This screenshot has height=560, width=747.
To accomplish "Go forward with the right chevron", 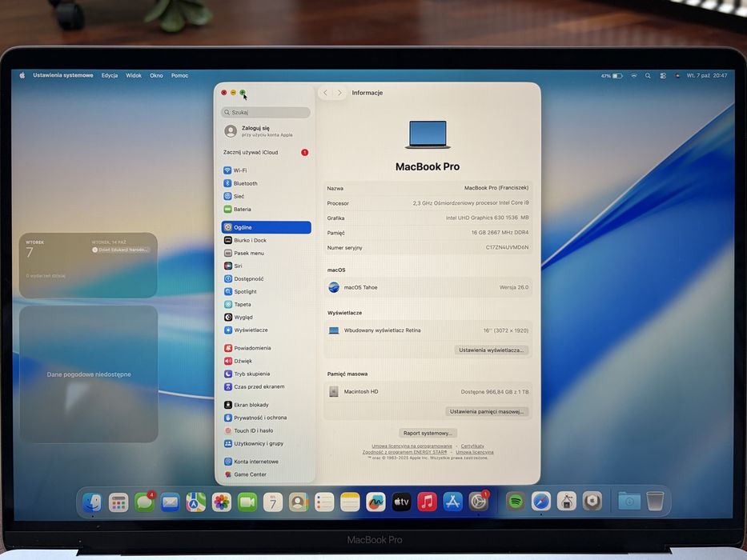I will [x=339, y=93].
